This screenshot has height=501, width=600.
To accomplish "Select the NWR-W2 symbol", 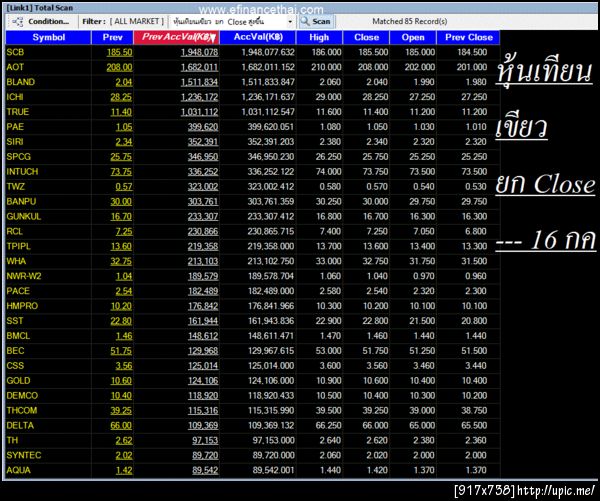I will point(24,276).
